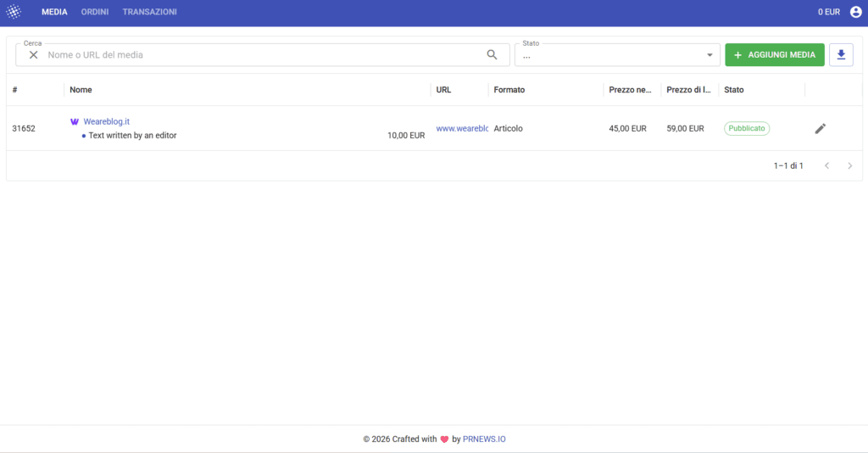
Task: Click the download export icon button
Action: tap(841, 55)
